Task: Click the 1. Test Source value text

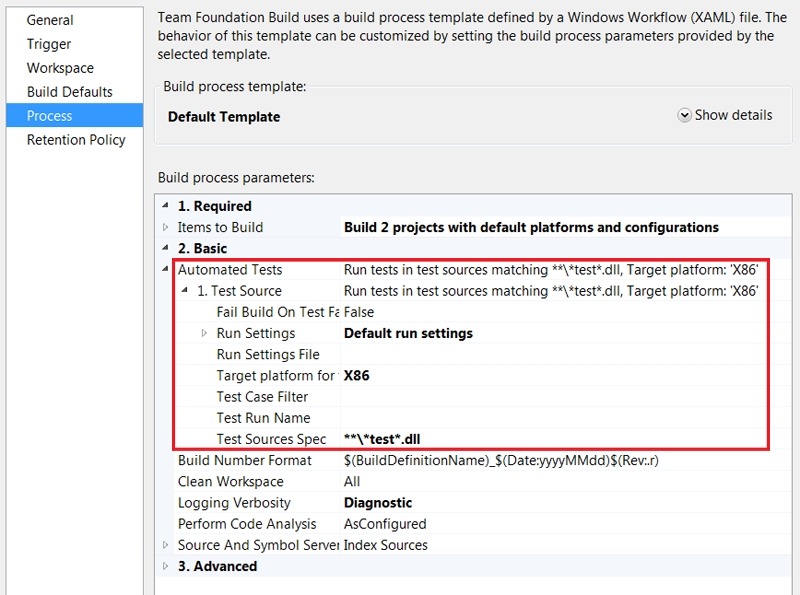Action: pyautogui.click(x=551, y=291)
